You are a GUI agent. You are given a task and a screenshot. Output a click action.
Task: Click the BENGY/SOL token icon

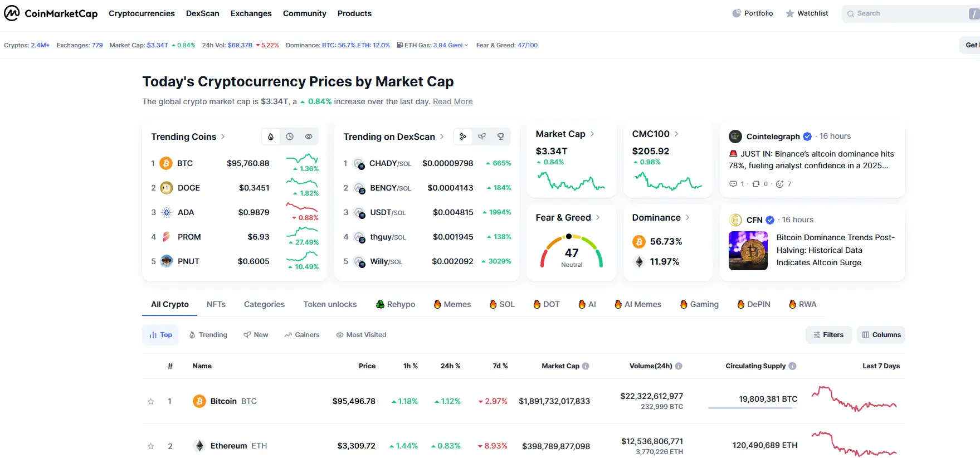pyautogui.click(x=359, y=188)
